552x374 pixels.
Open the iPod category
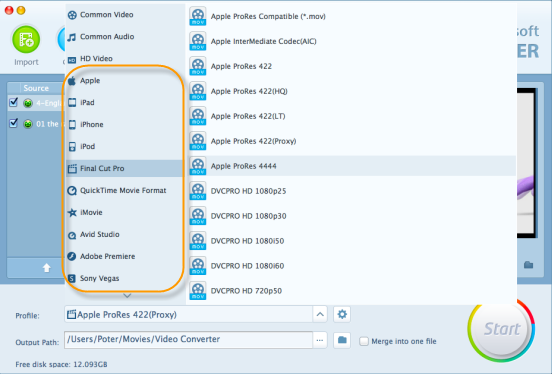tap(125, 147)
